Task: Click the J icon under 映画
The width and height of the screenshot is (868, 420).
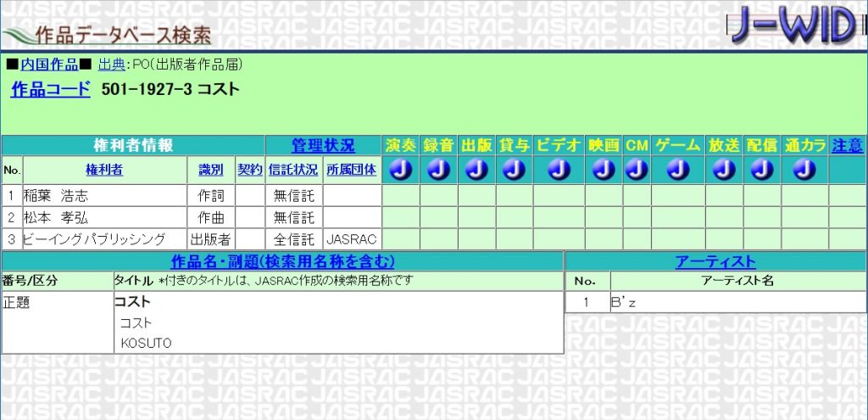Action: point(604,170)
